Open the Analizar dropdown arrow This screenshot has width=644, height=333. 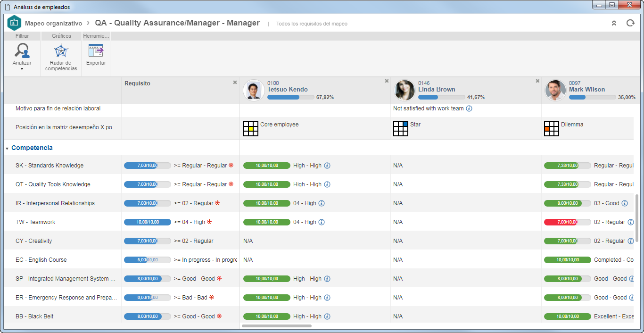22,69
